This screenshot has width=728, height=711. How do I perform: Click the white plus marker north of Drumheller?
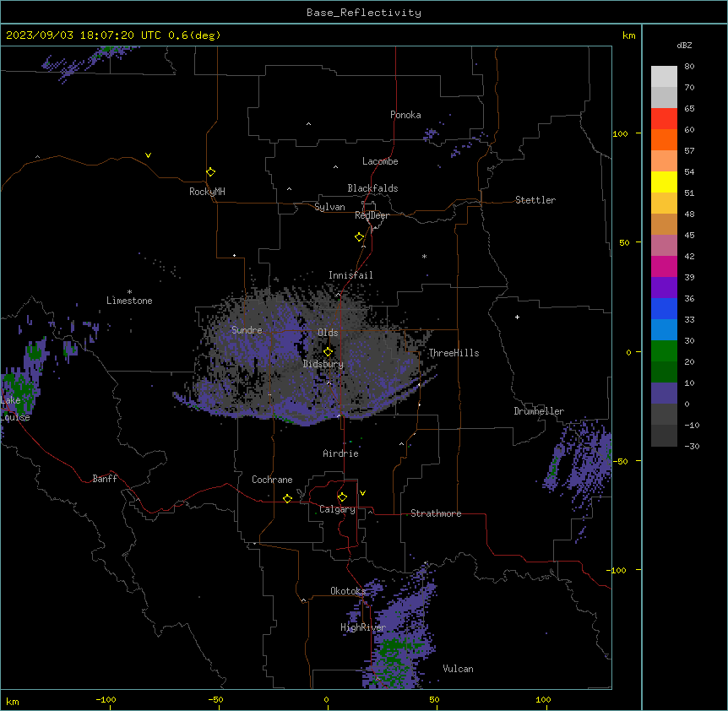click(517, 317)
